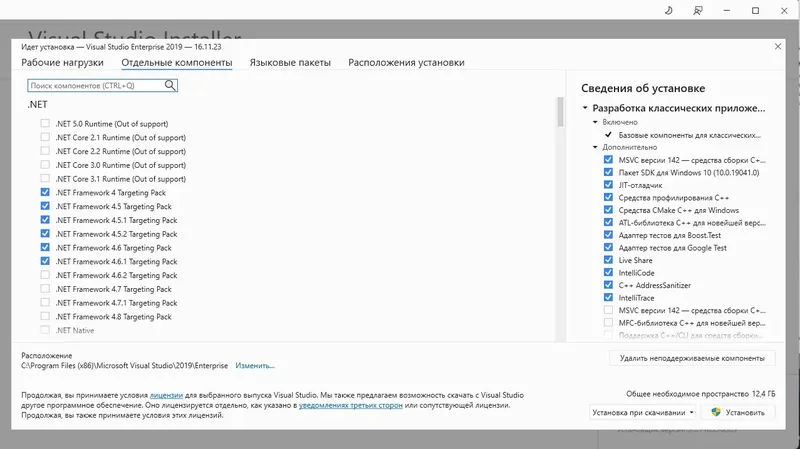
Task: Enable .NET Core 3.0 Runtime component
Action: [x=45, y=165]
